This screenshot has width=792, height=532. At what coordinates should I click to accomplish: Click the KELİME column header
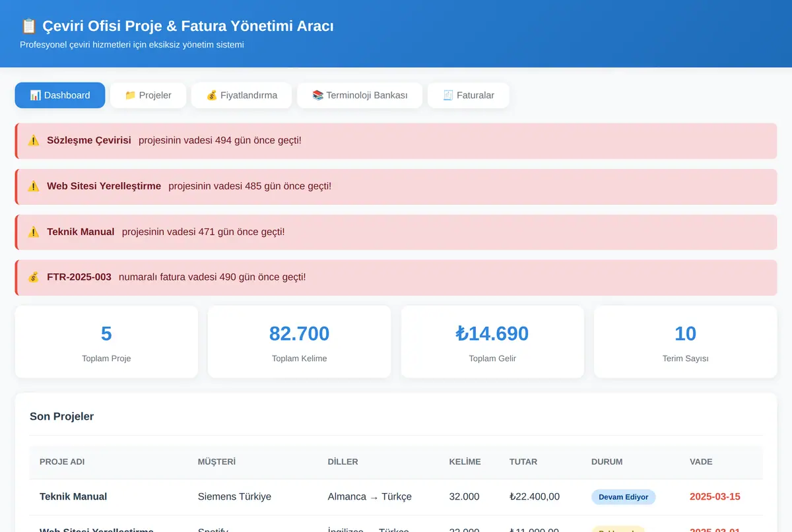pos(465,462)
